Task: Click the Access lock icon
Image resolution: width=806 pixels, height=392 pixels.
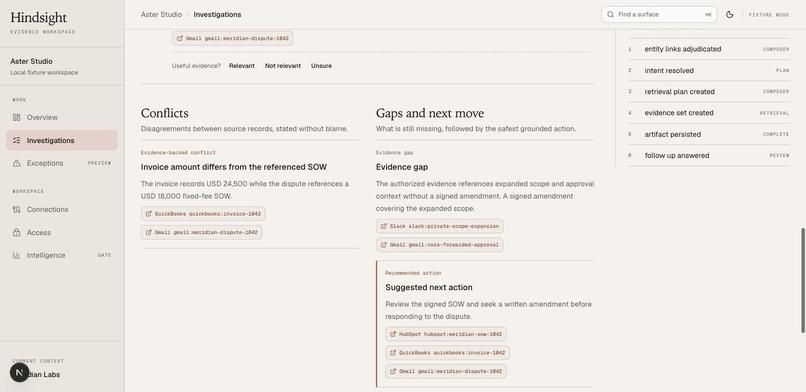Action: pos(16,232)
